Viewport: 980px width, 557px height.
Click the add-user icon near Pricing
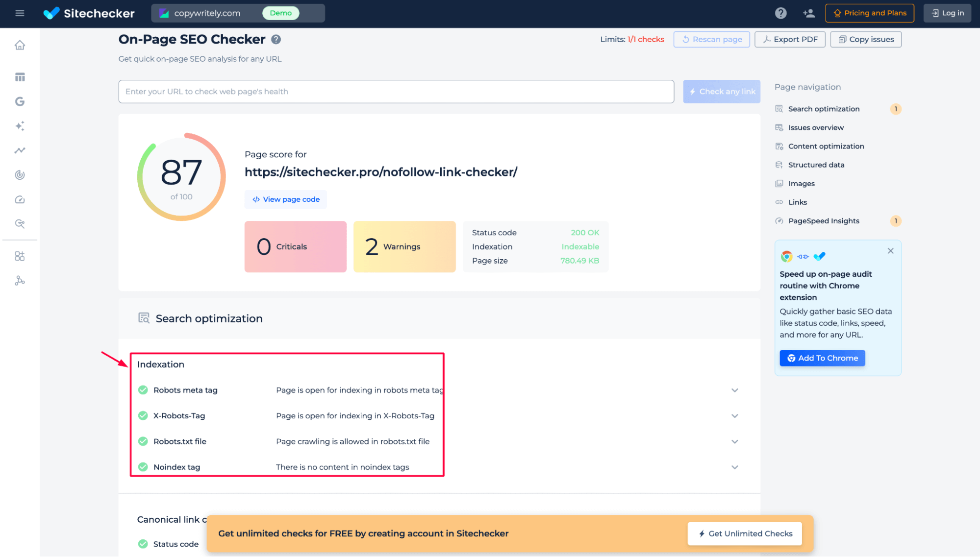point(808,13)
